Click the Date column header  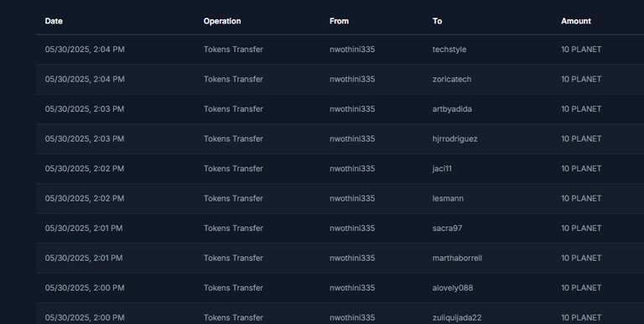coord(54,21)
